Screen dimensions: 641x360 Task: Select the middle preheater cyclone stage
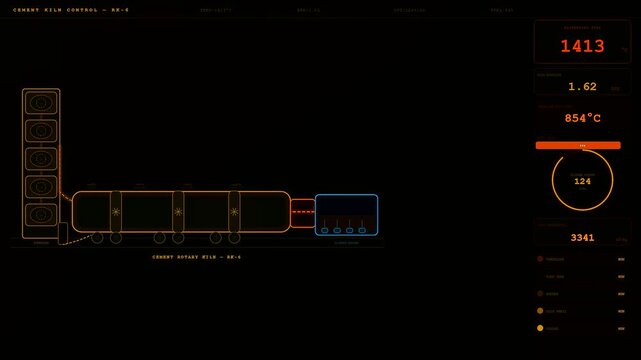(41, 159)
